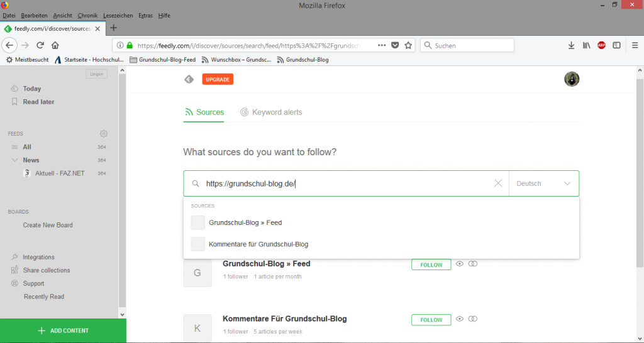
Task: Click the related-feeds circles icon for Kommentare Für Grundschul-Blog
Action: [x=473, y=318]
